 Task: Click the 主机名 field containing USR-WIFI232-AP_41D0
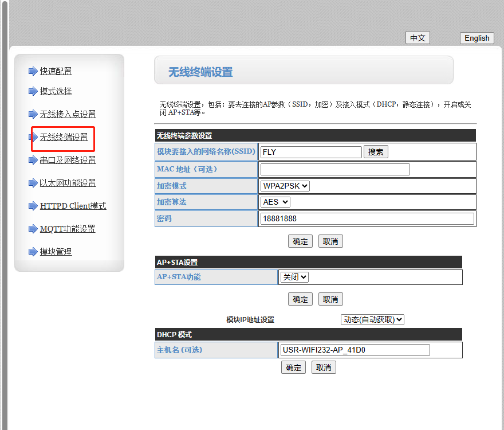click(355, 350)
